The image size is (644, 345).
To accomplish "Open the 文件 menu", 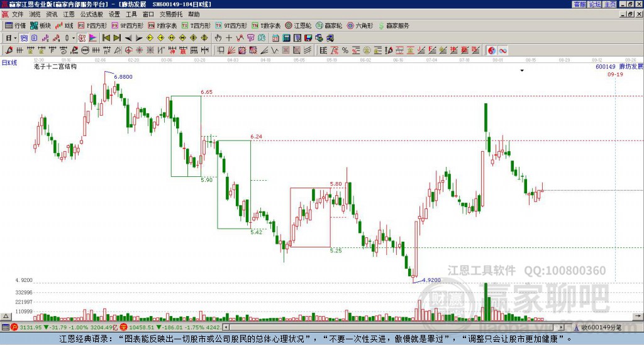I will pos(18,14).
